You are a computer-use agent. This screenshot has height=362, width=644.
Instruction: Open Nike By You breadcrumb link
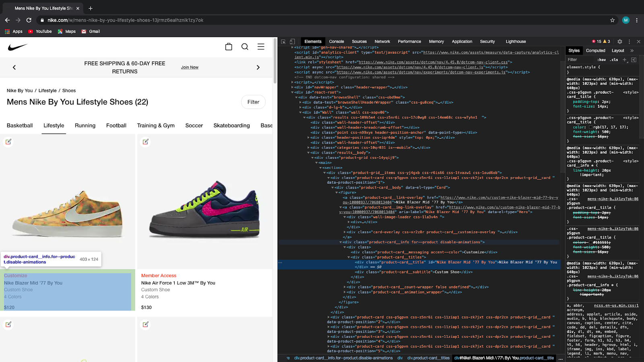[20, 90]
